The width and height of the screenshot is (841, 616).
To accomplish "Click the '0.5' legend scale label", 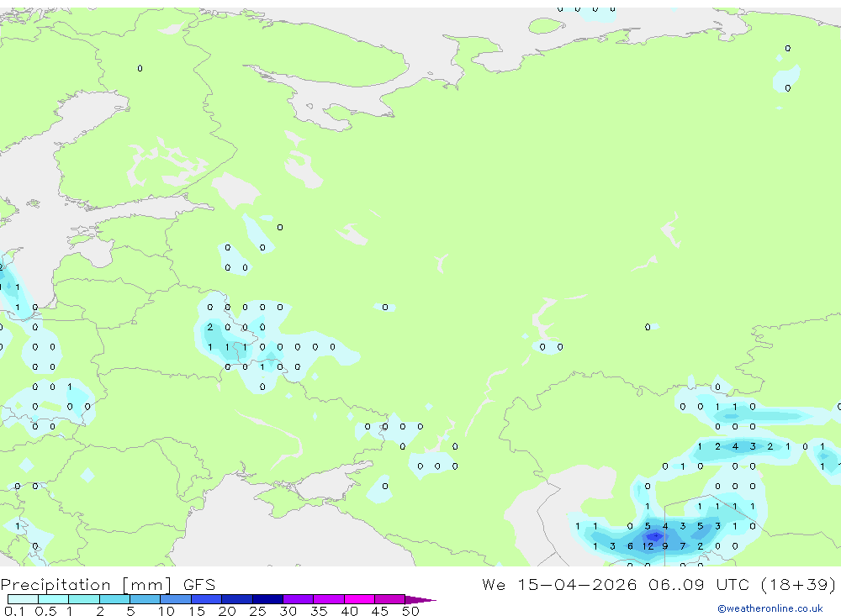I will (x=45, y=611).
